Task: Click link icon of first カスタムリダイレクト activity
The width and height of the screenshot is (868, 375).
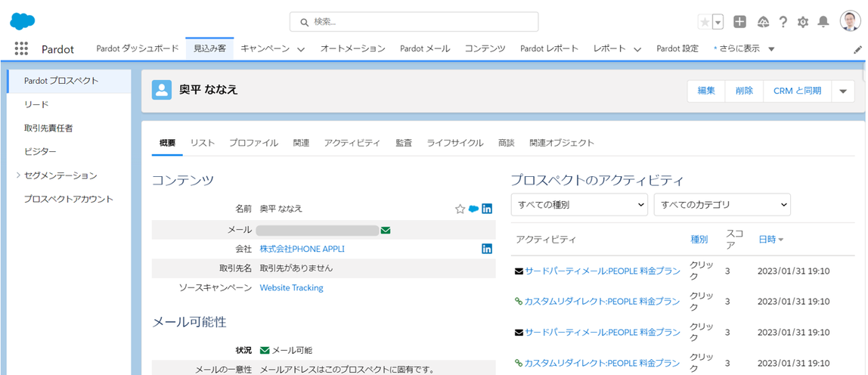Action: pos(519,302)
